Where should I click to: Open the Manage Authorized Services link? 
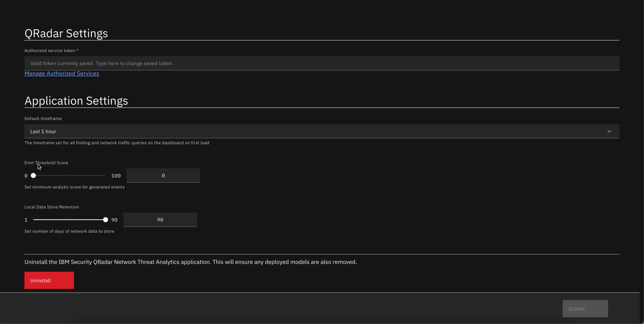click(62, 73)
